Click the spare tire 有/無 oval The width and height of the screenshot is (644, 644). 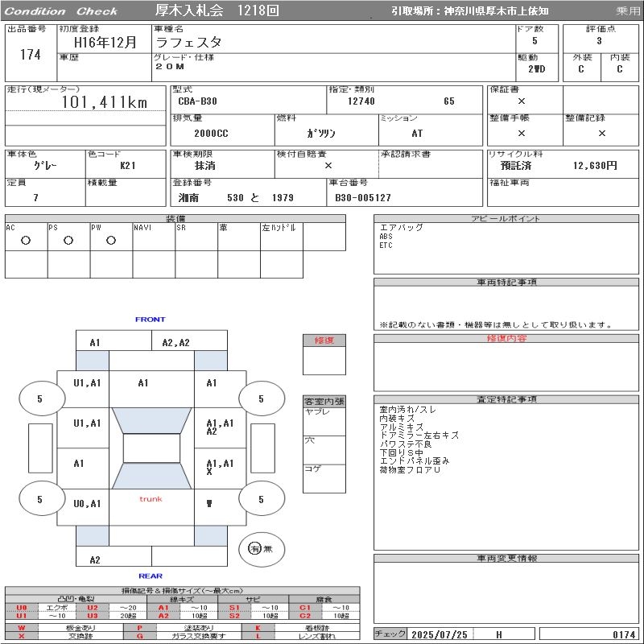coord(261,548)
